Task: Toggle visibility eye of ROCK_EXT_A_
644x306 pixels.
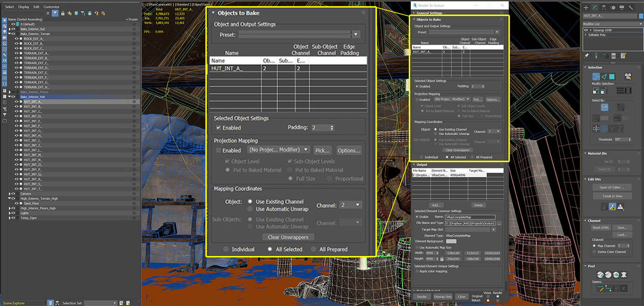Action: click(x=17, y=39)
